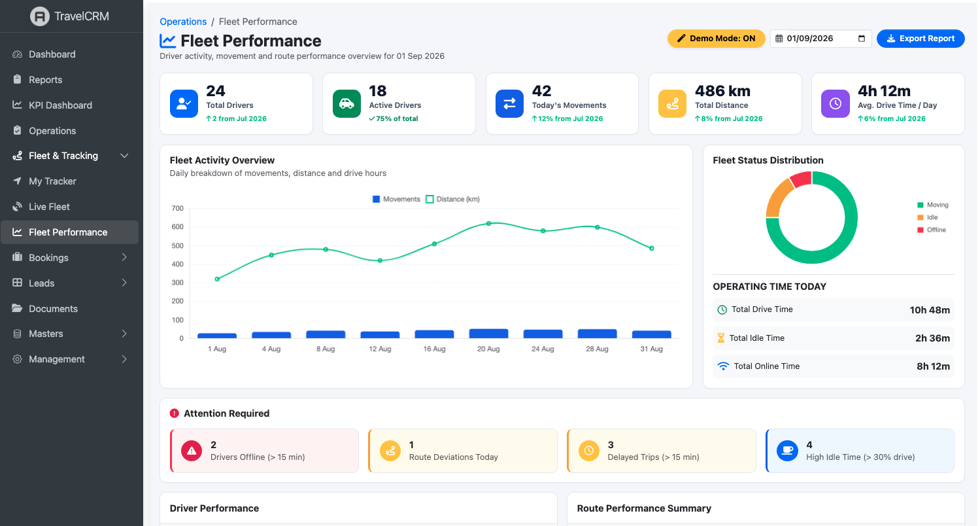The width and height of the screenshot is (980, 526).
Task: Click the Management gear icon
Action: click(x=18, y=359)
